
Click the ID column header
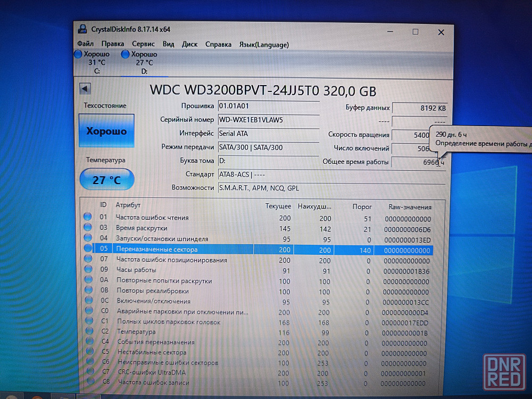(x=103, y=205)
